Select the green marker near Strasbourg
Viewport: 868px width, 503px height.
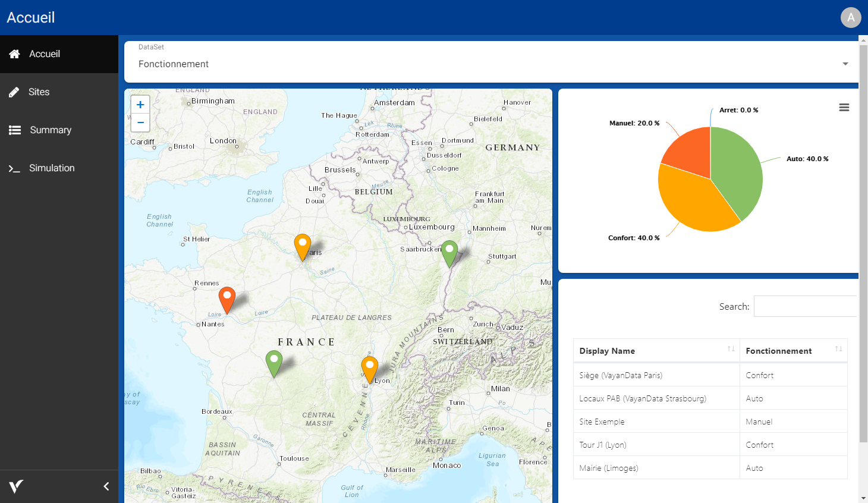pyautogui.click(x=449, y=251)
